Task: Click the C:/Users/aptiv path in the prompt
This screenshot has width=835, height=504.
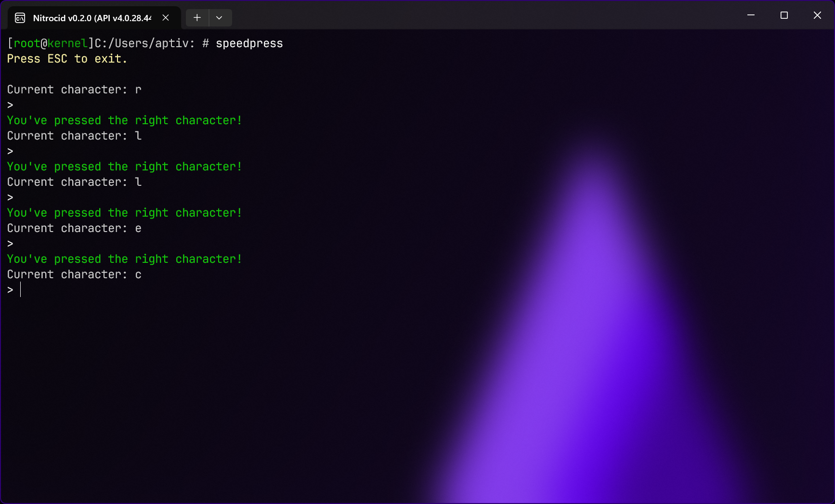Action: pos(142,43)
